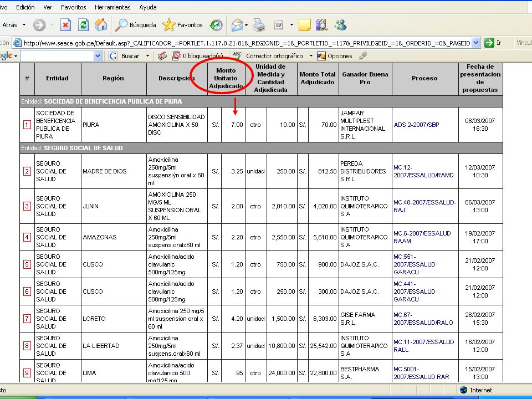Click row number 4 box

click(27, 237)
